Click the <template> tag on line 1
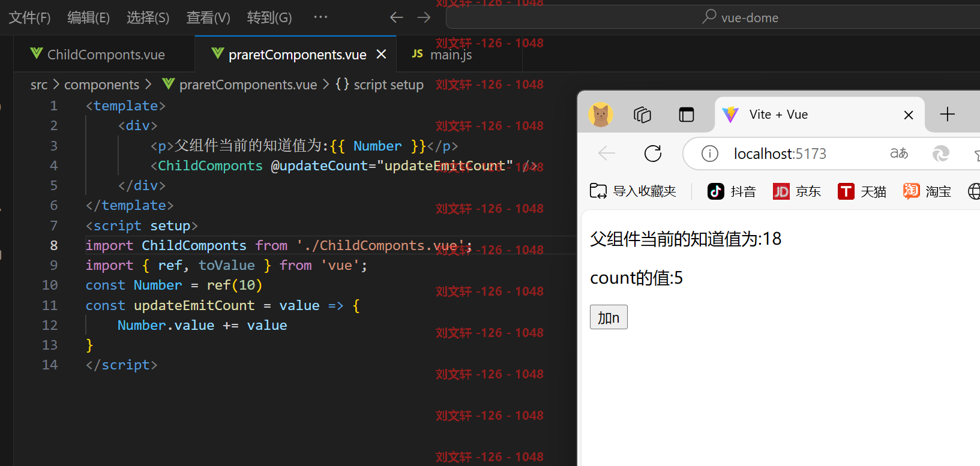Viewport: 980px width, 466px height. 125,106
